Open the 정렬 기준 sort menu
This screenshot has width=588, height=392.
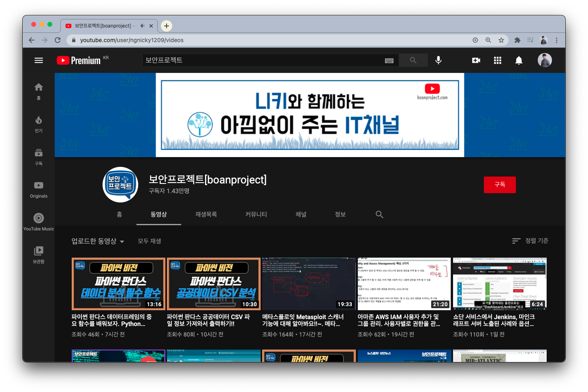click(530, 241)
